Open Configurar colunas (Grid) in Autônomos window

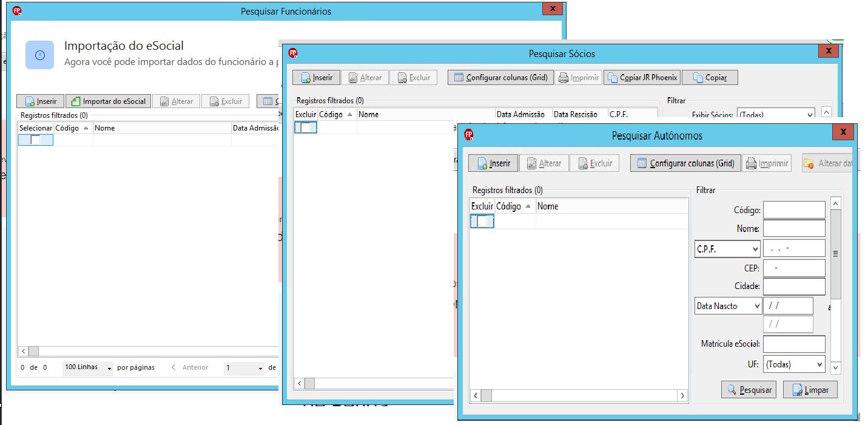coord(685,163)
